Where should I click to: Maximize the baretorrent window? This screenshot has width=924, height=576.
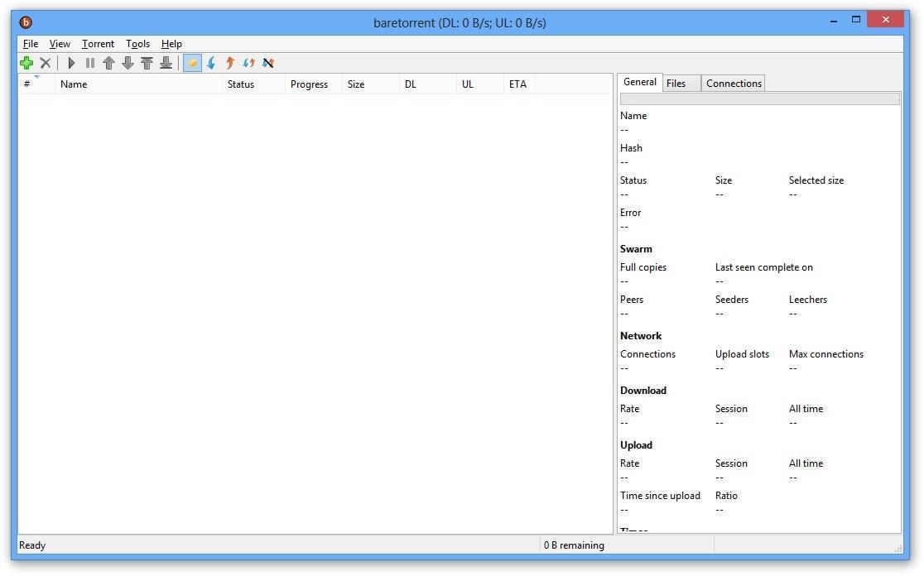tap(856, 20)
